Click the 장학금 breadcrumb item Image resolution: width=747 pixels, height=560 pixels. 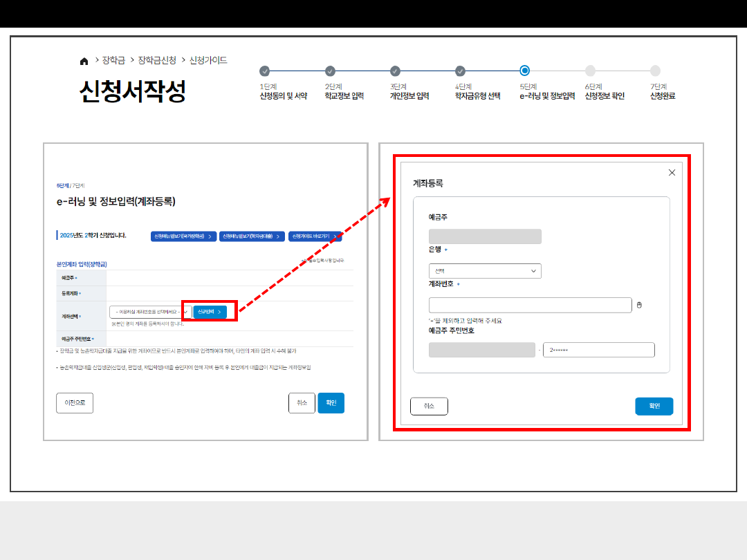click(x=113, y=60)
